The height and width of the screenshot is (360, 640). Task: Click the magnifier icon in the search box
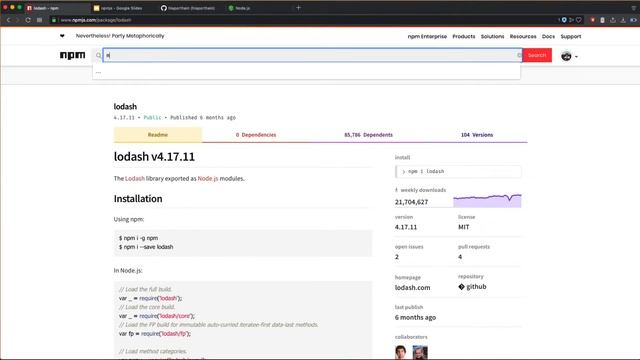[x=98, y=56]
